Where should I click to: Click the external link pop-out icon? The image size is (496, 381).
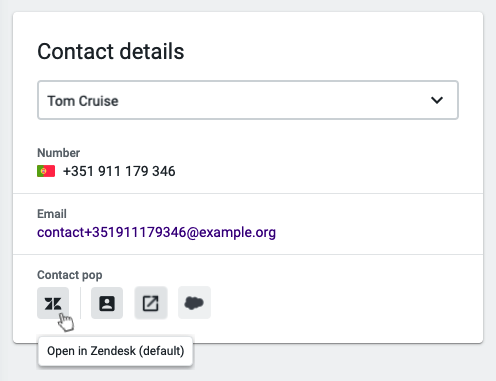click(x=151, y=303)
